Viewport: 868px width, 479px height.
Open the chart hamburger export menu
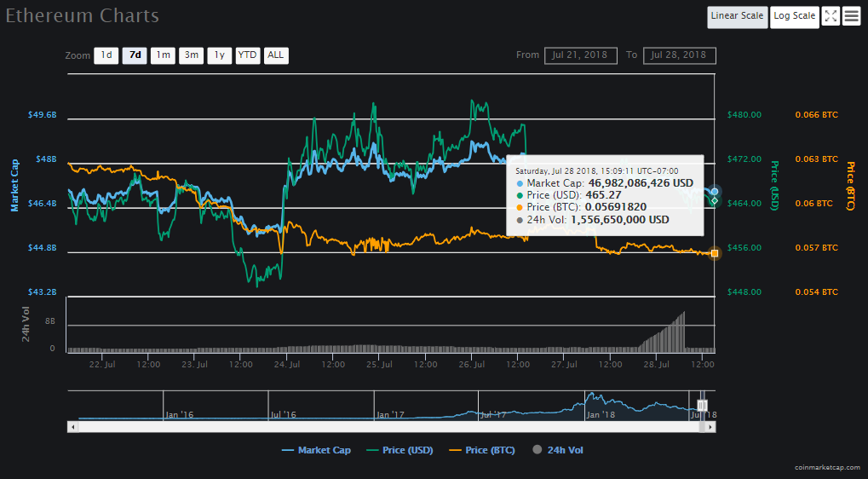852,16
